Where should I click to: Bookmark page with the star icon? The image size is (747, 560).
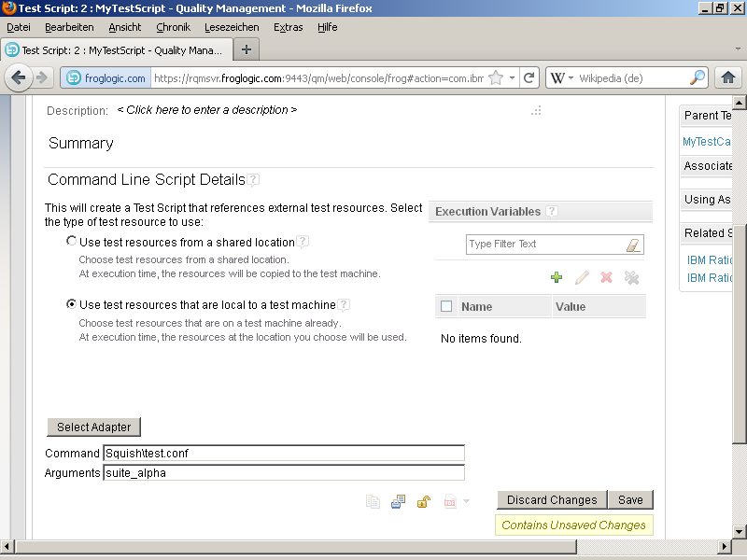tap(496, 78)
